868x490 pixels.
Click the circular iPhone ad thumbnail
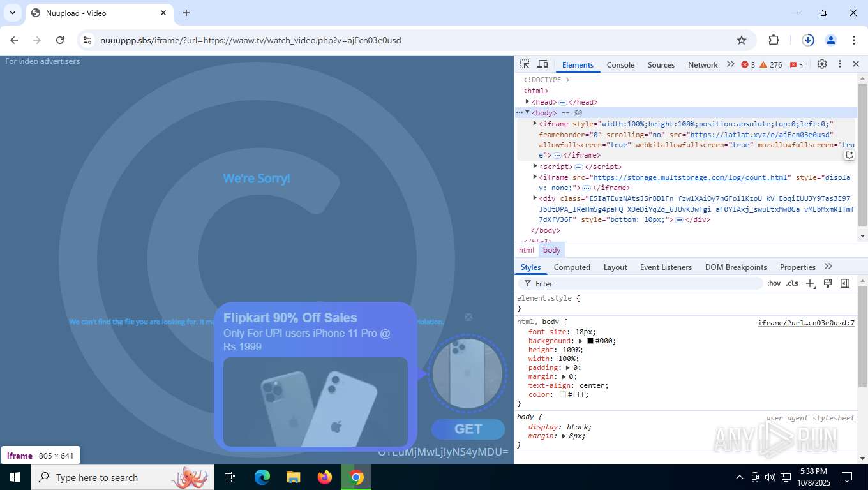click(468, 373)
